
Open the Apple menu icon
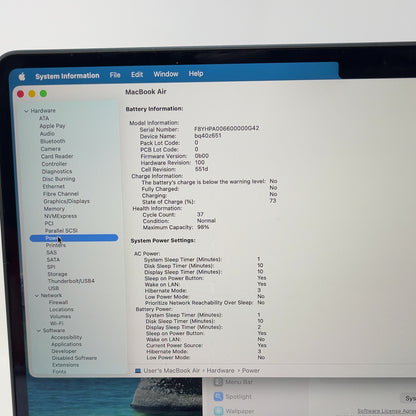(x=22, y=77)
